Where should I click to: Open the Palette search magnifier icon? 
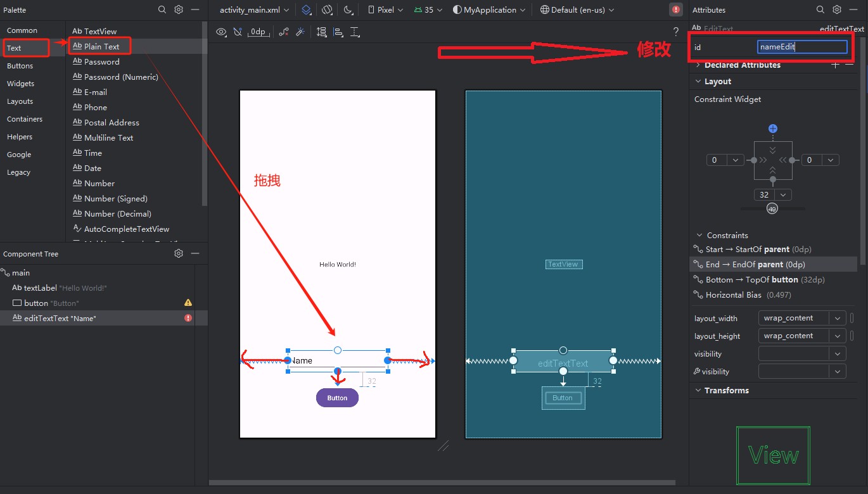click(162, 9)
